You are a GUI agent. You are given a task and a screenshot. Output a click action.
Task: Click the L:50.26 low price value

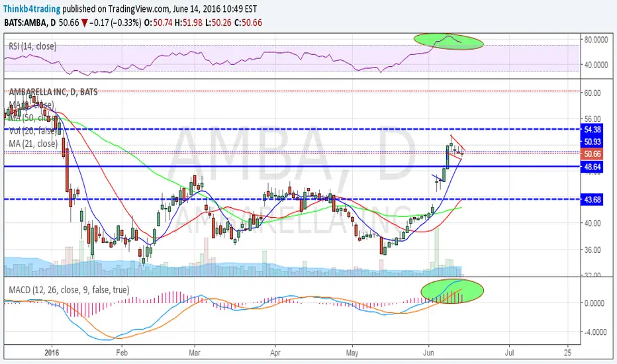[218, 23]
